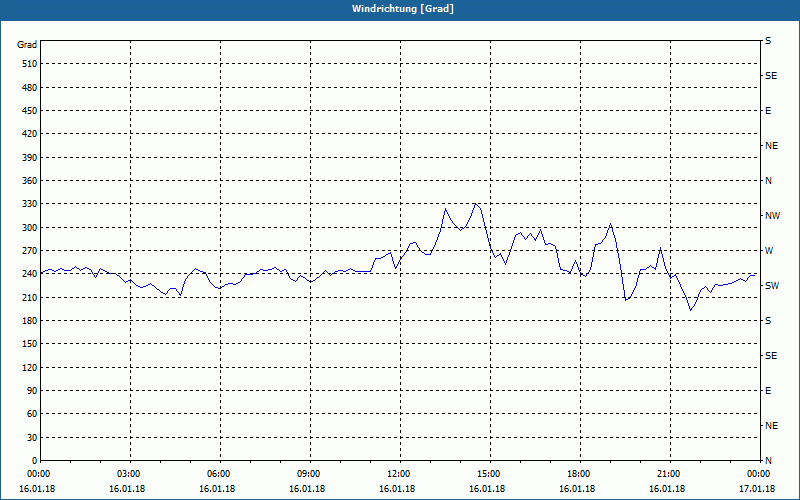Select the 0 y-axis tick label
Viewport: 800px width, 500px height.
35,461
